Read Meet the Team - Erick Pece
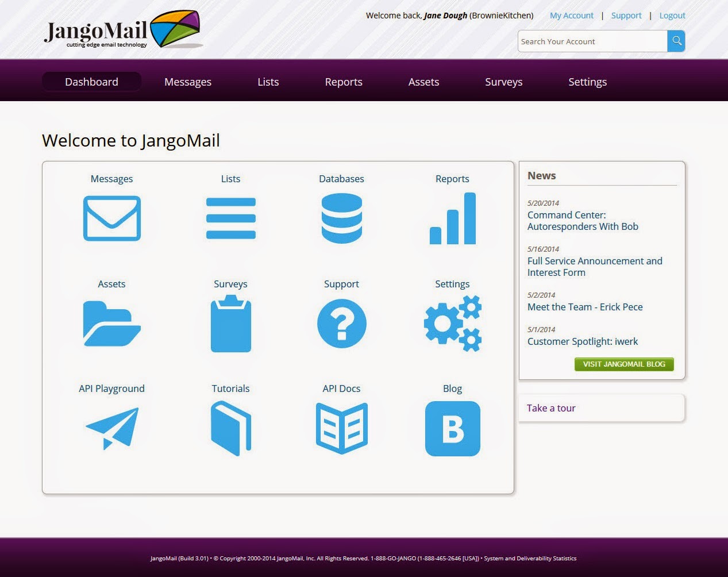 click(585, 307)
